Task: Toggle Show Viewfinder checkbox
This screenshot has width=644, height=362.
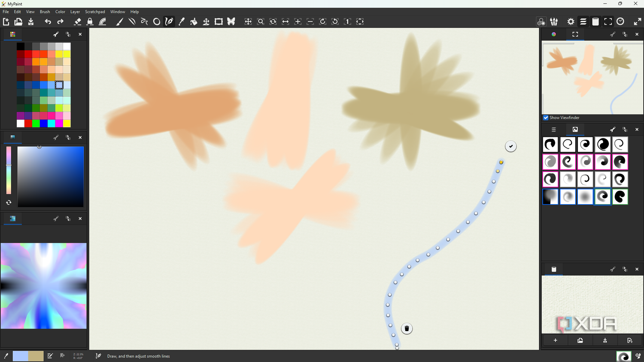Action: click(x=546, y=118)
